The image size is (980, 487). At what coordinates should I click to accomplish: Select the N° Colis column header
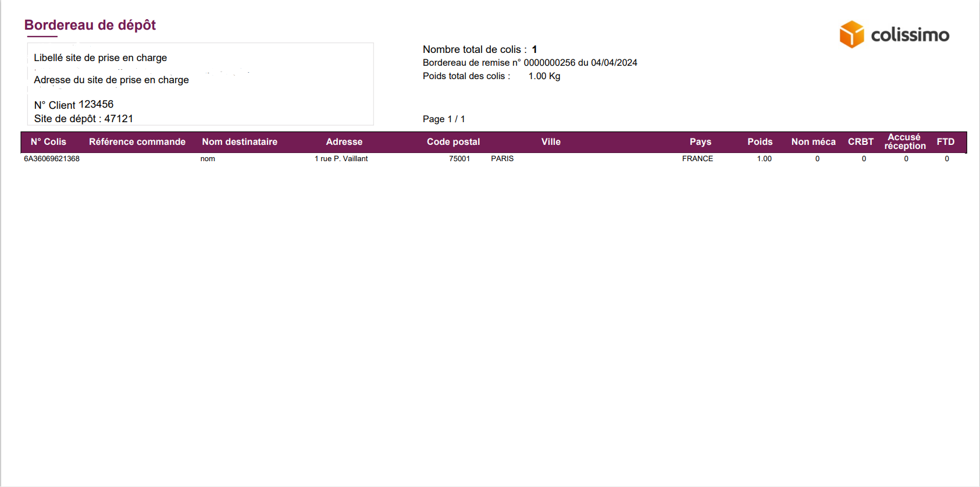coord(48,142)
